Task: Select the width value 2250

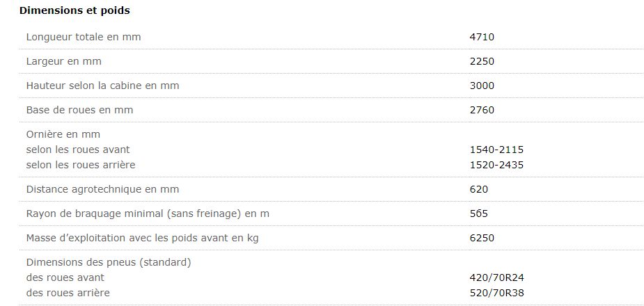Action: (x=482, y=61)
